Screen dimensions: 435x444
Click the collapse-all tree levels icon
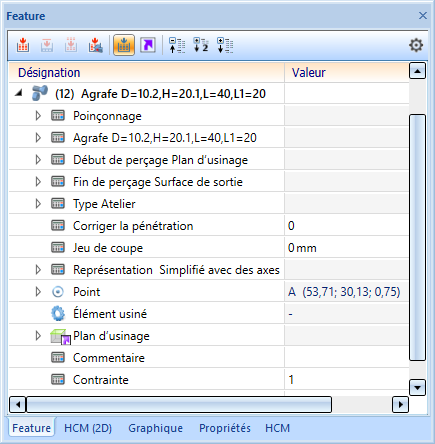[177, 45]
